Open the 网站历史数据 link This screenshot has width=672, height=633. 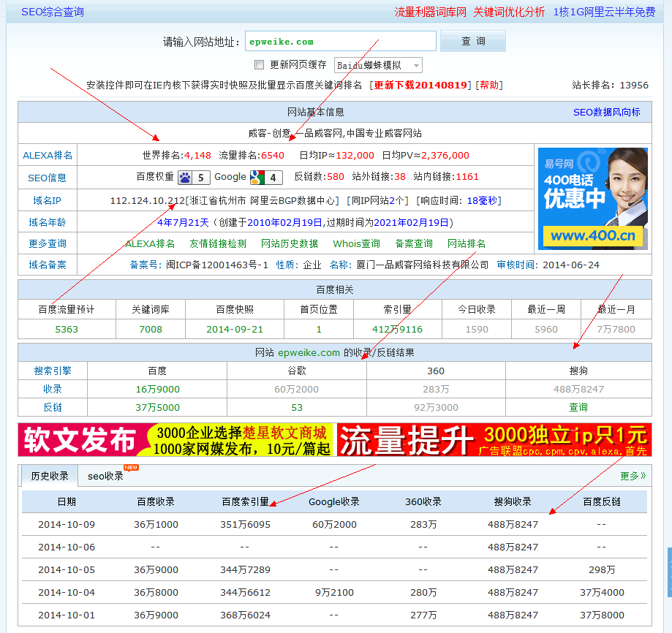[x=290, y=243]
